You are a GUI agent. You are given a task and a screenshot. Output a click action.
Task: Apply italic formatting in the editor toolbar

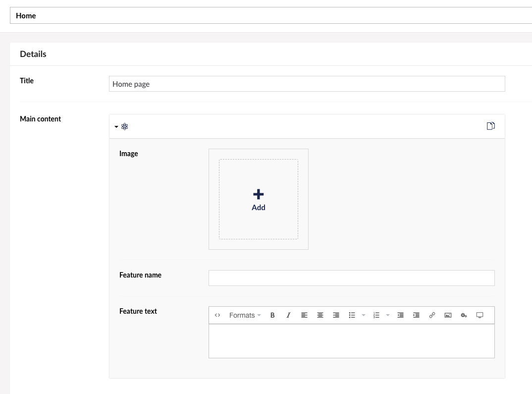[288, 315]
